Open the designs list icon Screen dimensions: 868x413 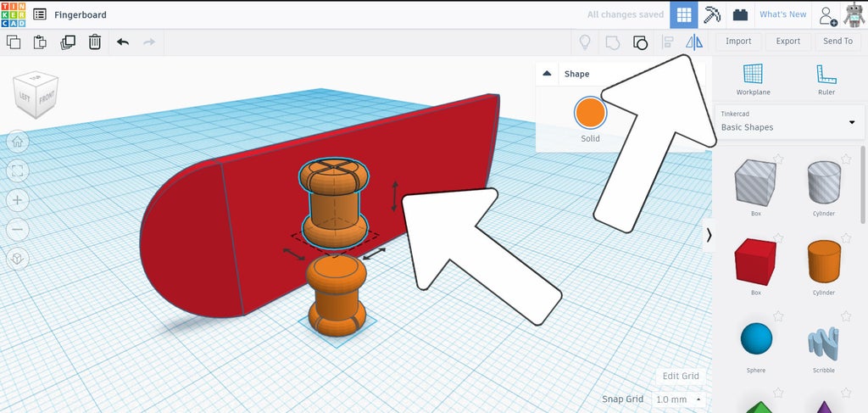tap(40, 14)
